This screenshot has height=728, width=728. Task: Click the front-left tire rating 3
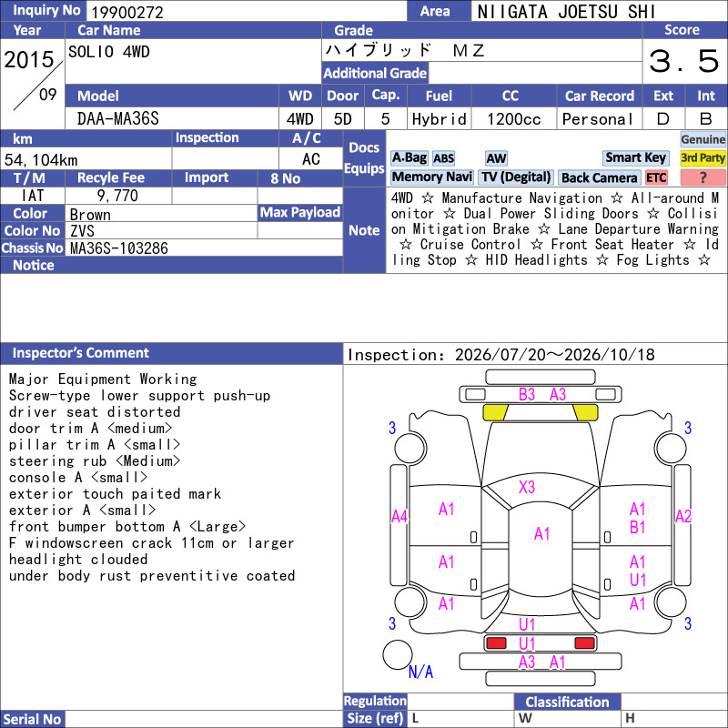coord(392,428)
